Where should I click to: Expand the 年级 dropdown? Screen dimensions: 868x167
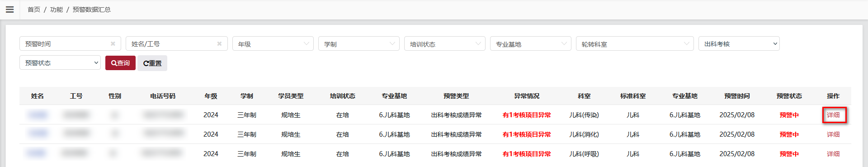(273, 44)
